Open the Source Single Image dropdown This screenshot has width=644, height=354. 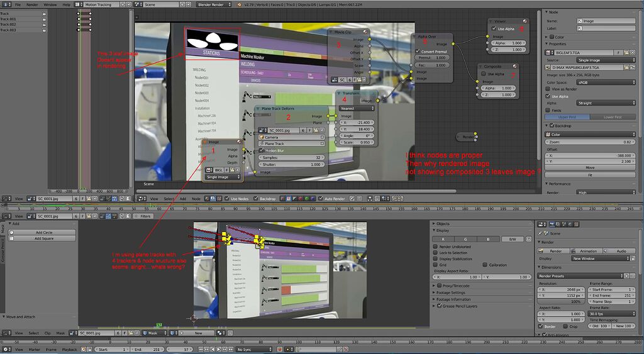pos(606,60)
